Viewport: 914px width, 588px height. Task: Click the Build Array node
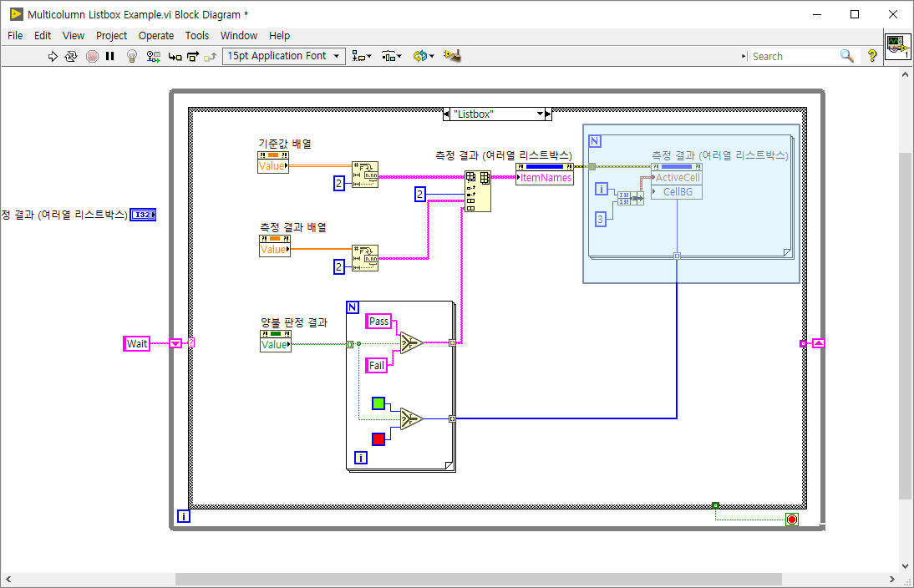[x=477, y=191]
